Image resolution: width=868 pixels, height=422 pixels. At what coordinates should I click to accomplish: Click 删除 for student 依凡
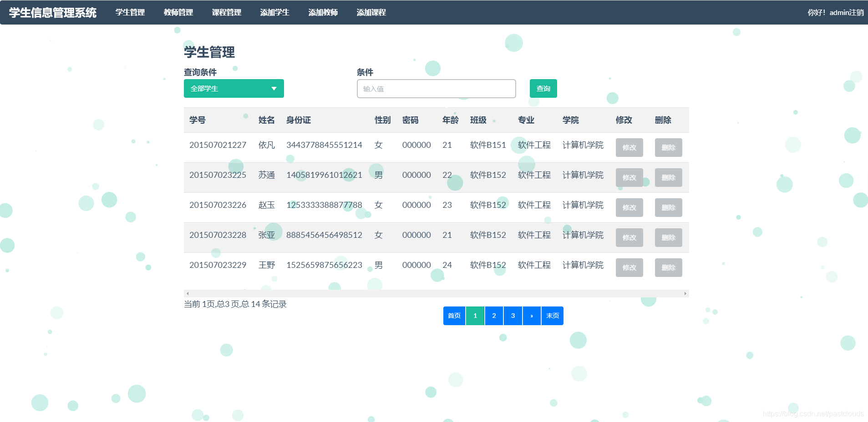(669, 147)
